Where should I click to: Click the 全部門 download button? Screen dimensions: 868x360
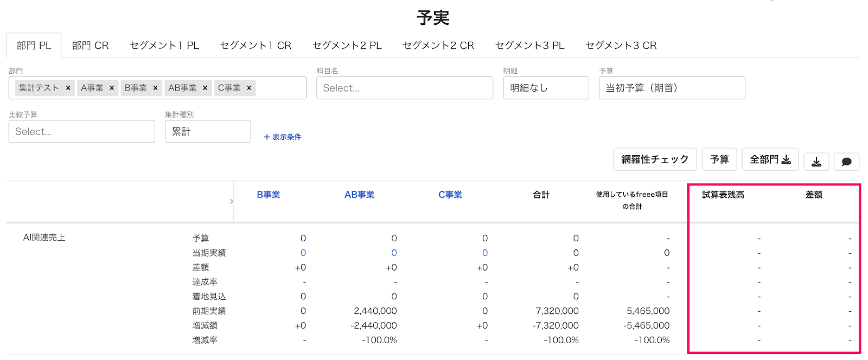pos(770,159)
